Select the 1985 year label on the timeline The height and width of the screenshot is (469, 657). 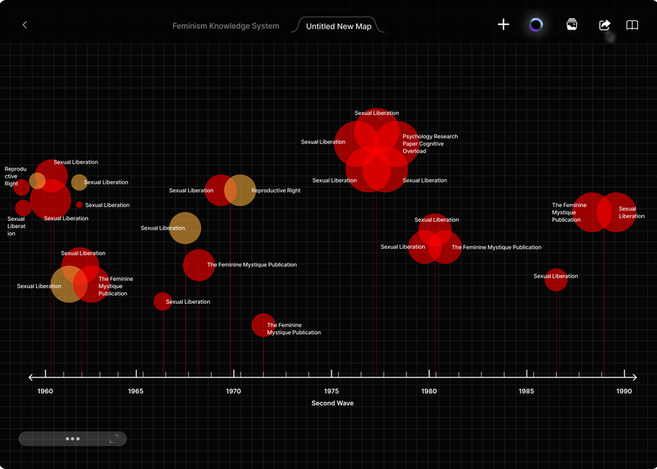tap(527, 391)
